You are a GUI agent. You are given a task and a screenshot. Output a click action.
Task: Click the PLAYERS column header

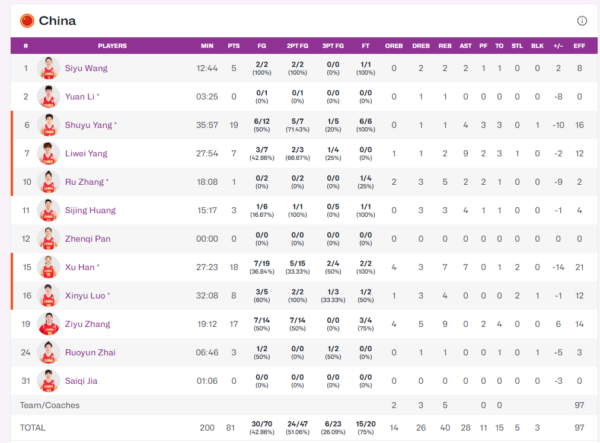coord(111,45)
